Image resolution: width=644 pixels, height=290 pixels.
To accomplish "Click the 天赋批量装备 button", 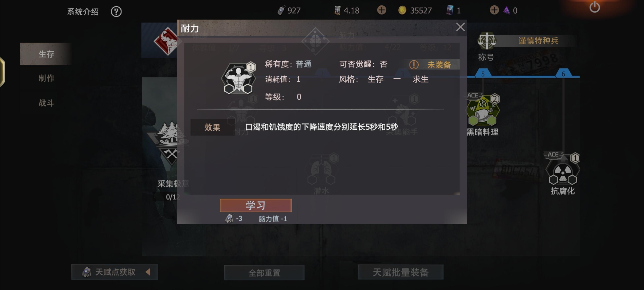I will 400,272.
